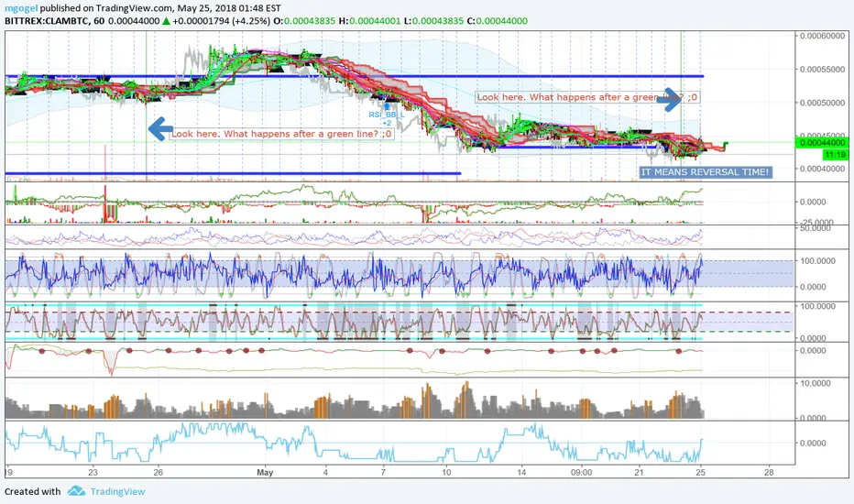Click the TradingView link beside Created with
The image size is (854, 504).
pos(117,491)
